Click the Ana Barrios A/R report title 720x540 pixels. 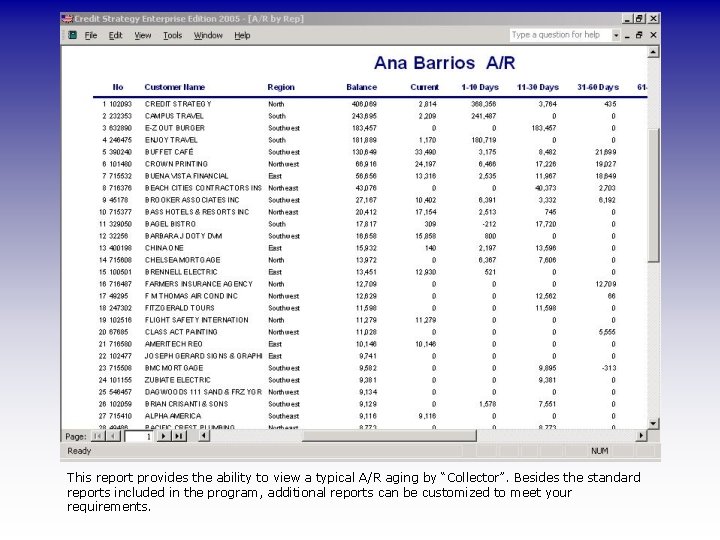tap(444, 63)
